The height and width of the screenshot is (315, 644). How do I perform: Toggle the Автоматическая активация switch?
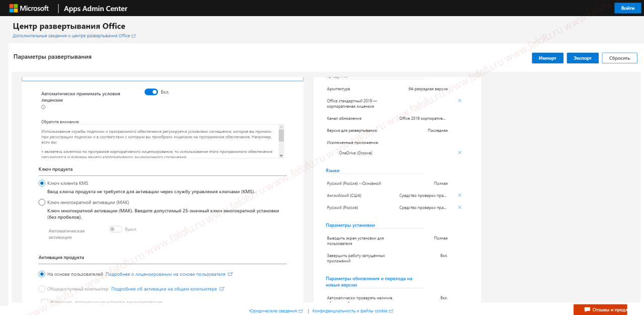click(116, 229)
